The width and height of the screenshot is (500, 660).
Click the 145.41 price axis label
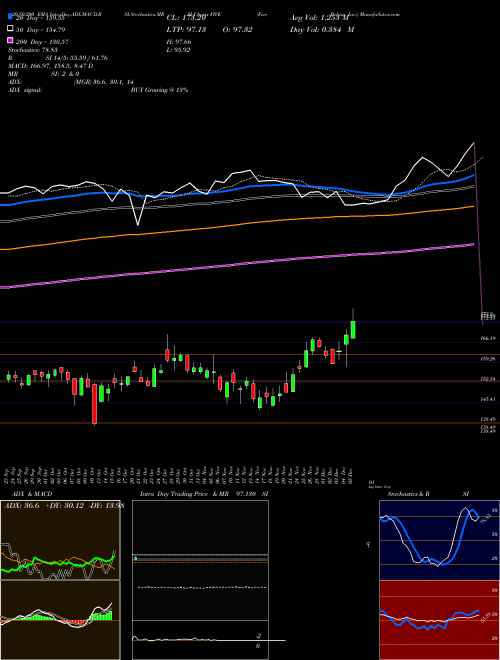point(488,399)
